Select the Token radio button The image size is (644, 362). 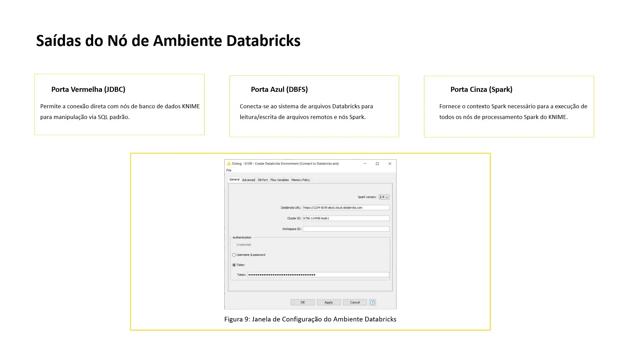[234, 265]
